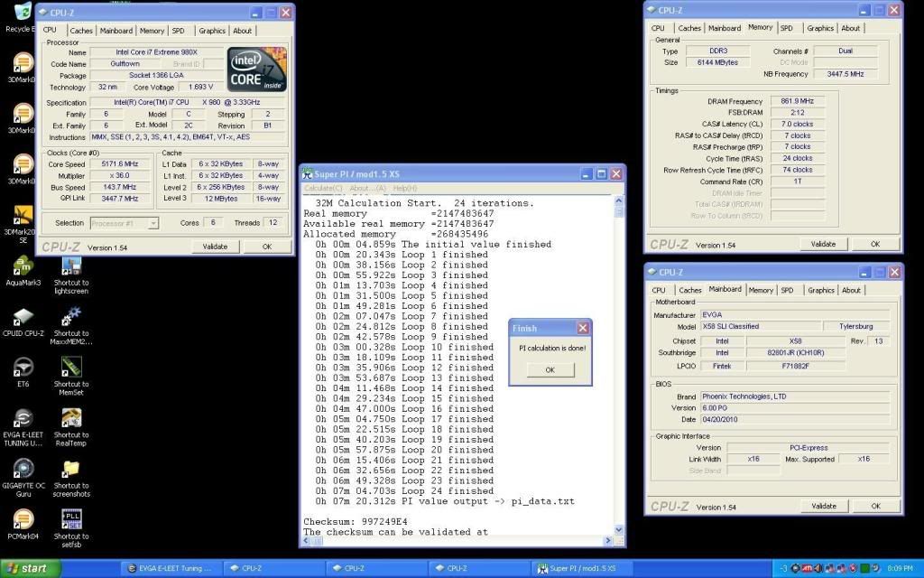Screen dimensions: 924x578
Task: Open the Shortcut to screenshots folder
Action: (71, 471)
